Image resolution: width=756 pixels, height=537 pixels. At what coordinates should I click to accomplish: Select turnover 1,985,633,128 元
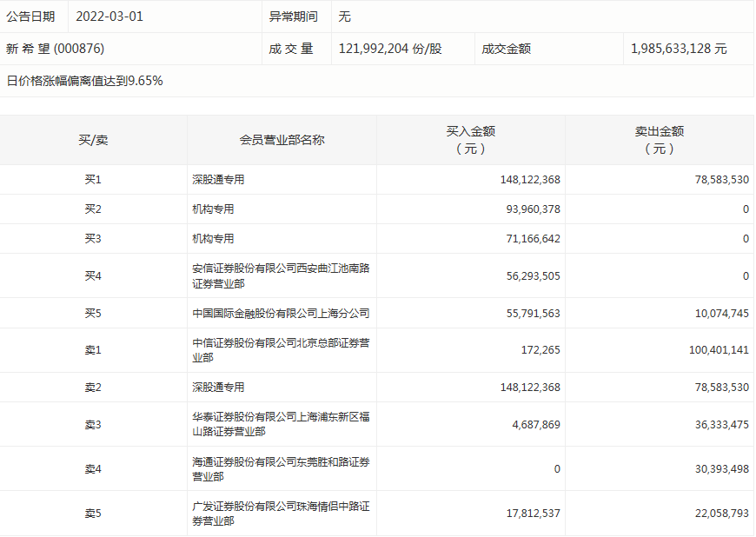tap(679, 49)
